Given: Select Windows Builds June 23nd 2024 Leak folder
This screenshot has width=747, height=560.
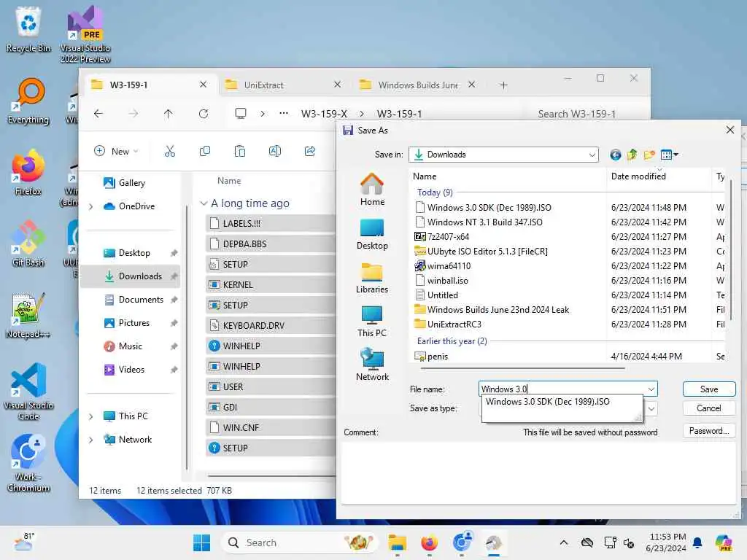Looking at the screenshot, I should (498, 310).
